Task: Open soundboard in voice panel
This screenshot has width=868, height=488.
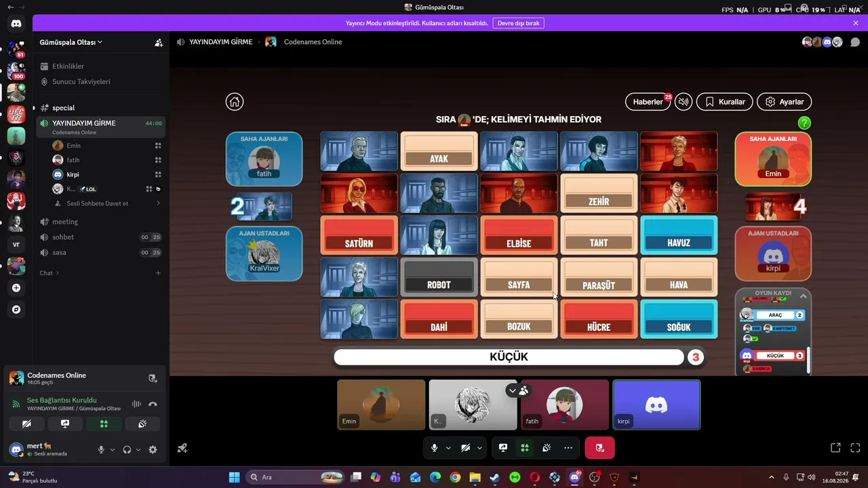Action: [142, 424]
